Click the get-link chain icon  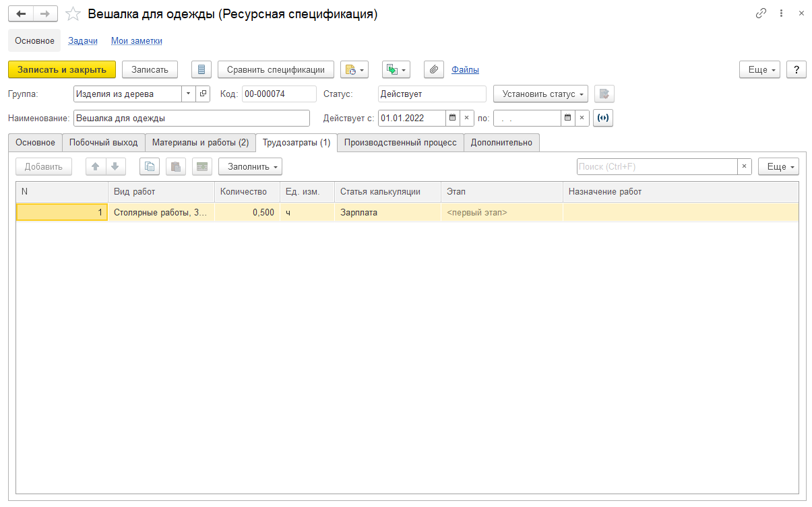(x=761, y=13)
